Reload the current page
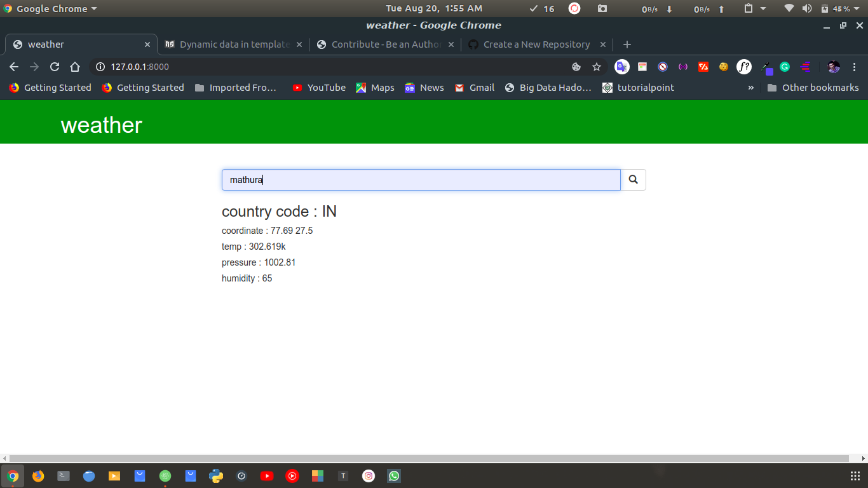The width and height of the screenshot is (868, 488). [55, 67]
